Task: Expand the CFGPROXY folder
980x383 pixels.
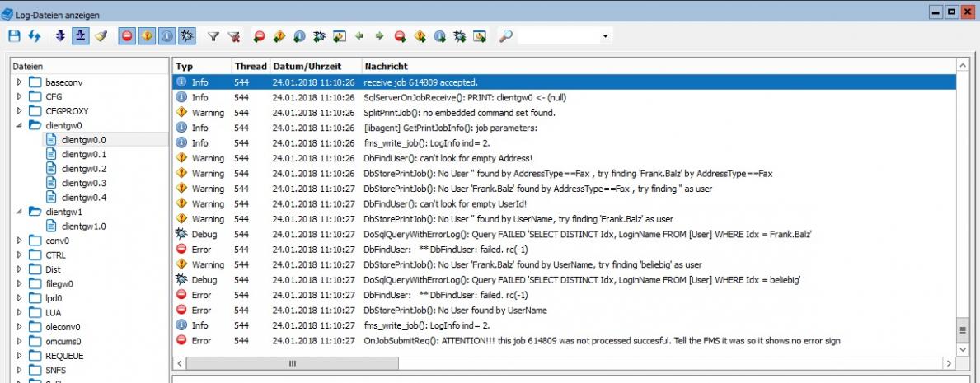Action: [20, 111]
